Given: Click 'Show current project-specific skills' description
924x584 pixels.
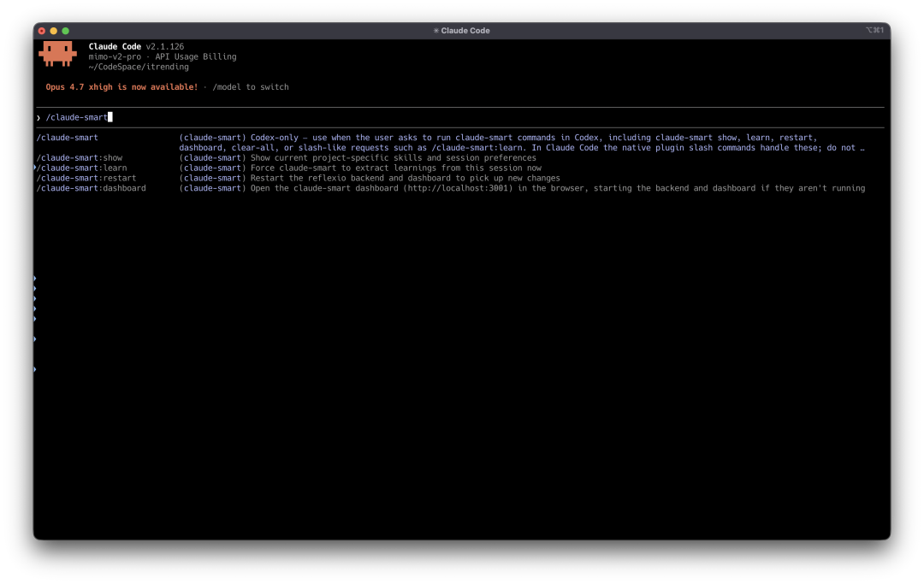Looking at the screenshot, I should (x=393, y=158).
